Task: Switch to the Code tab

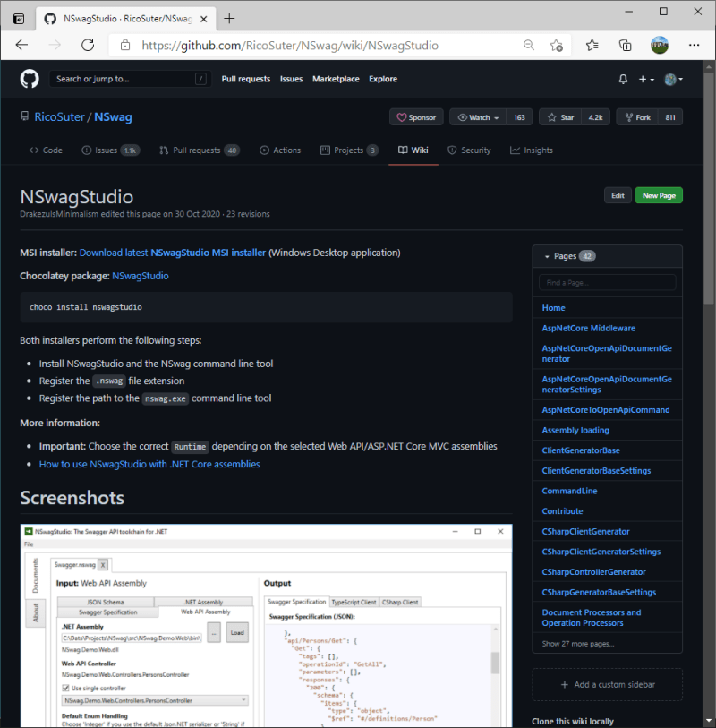Action: (46, 150)
